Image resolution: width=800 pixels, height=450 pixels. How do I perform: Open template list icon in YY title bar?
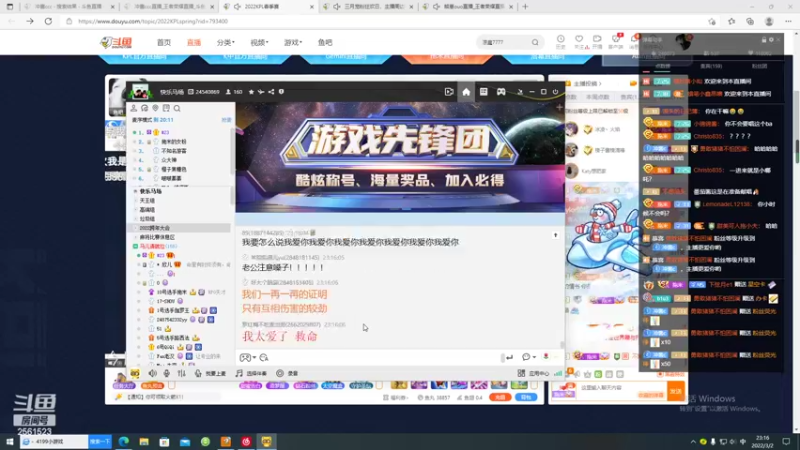pyautogui.click(x=483, y=92)
